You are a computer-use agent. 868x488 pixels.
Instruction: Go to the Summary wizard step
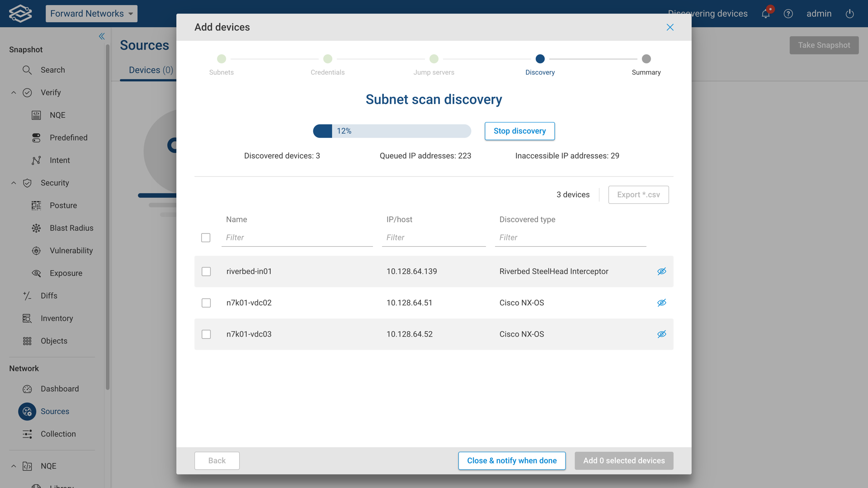[646, 59]
